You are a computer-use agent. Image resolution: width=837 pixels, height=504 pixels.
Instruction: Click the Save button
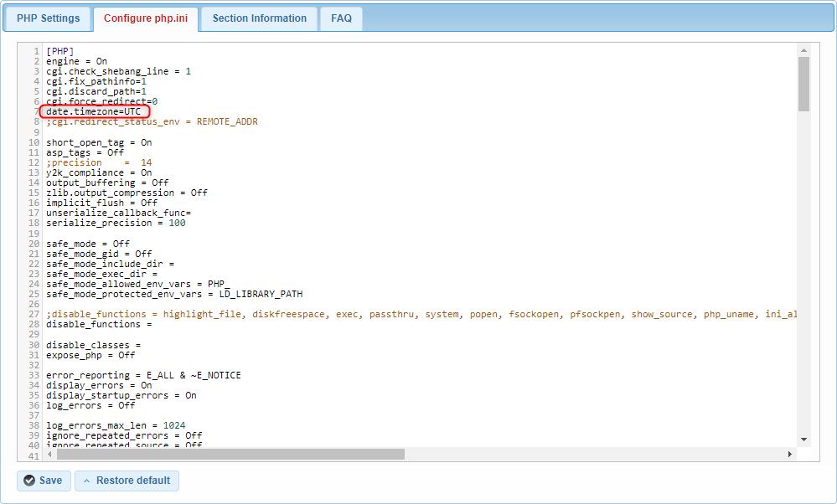tap(43, 481)
